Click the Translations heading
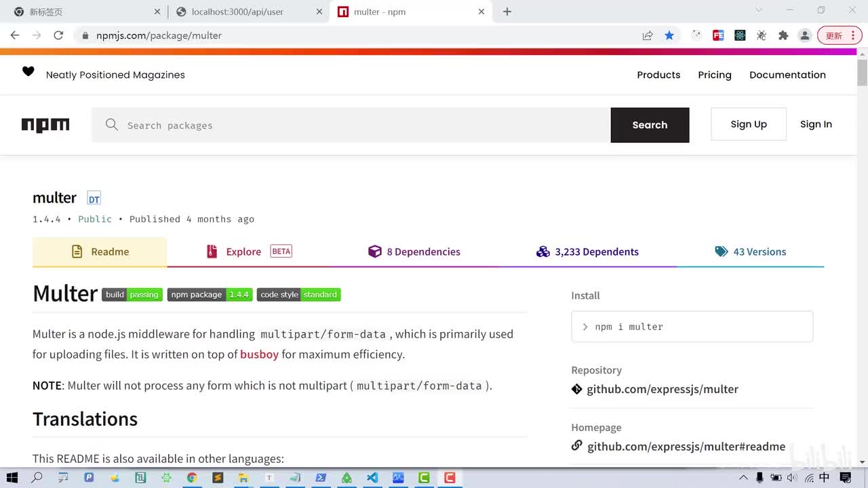Image resolution: width=868 pixels, height=488 pixels. pyautogui.click(x=85, y=419)
